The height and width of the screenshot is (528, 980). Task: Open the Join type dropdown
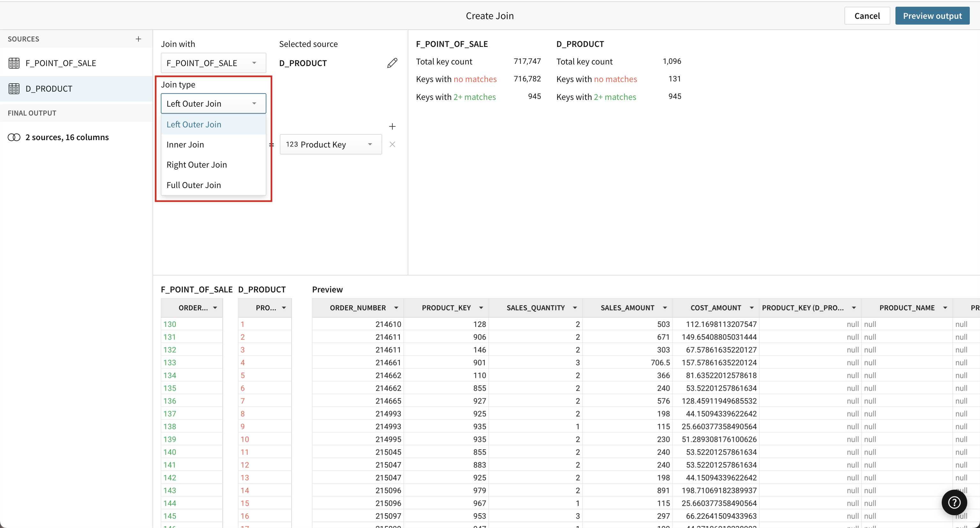pos(213,103)
